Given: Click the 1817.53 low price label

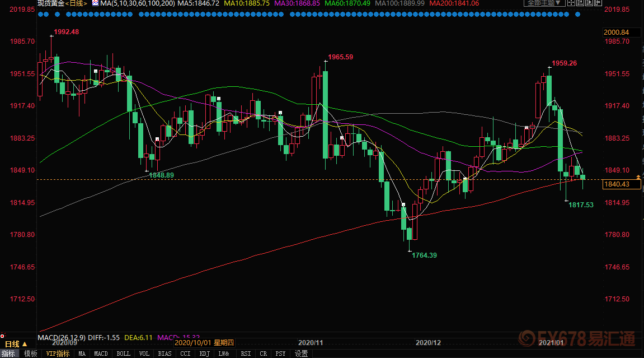Looking at the screenshot, I should (x=581, y=204).
